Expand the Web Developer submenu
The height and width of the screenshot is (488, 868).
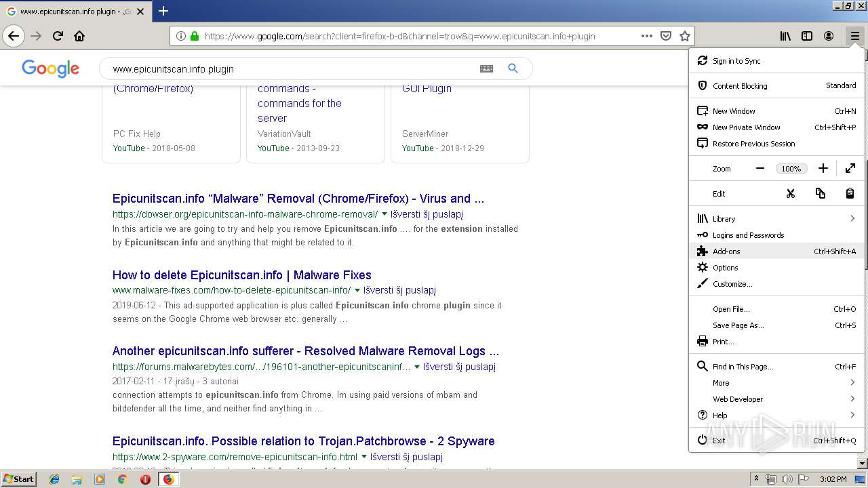click(x=776, y=399)
